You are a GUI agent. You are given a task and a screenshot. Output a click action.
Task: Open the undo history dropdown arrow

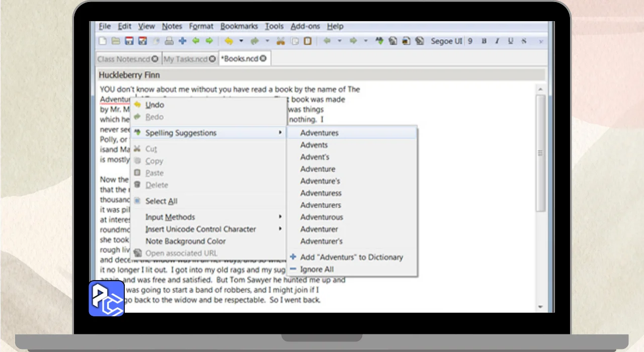[x=241, y=41]
